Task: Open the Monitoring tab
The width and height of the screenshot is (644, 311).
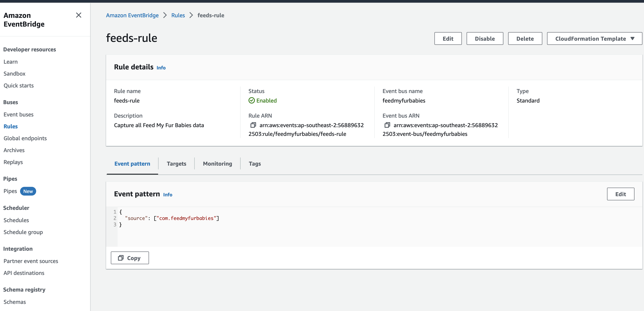Action: 217,164
